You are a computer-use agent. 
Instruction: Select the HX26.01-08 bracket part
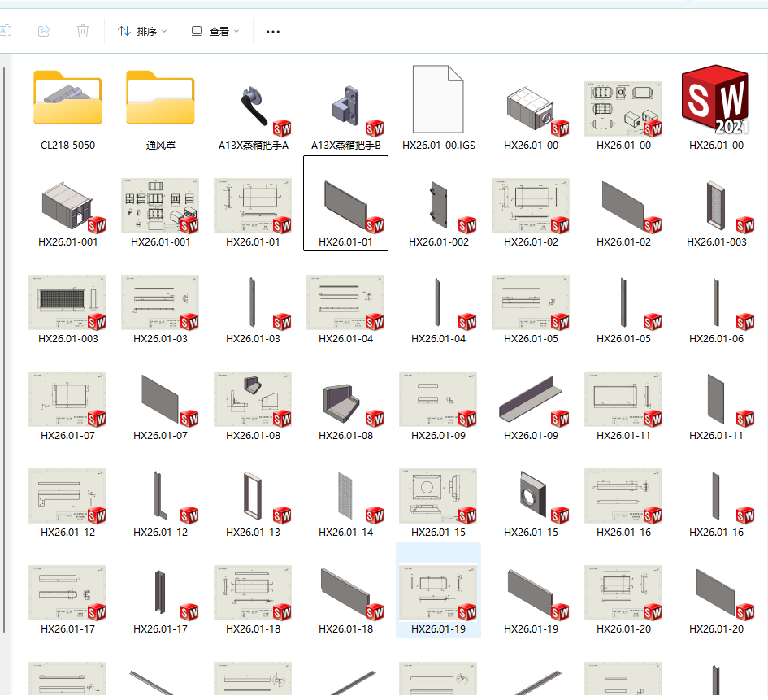click(x=345, y=398)
